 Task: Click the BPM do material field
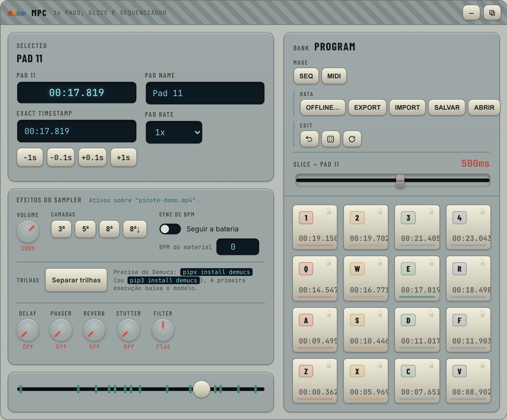[x=238, y=247]
